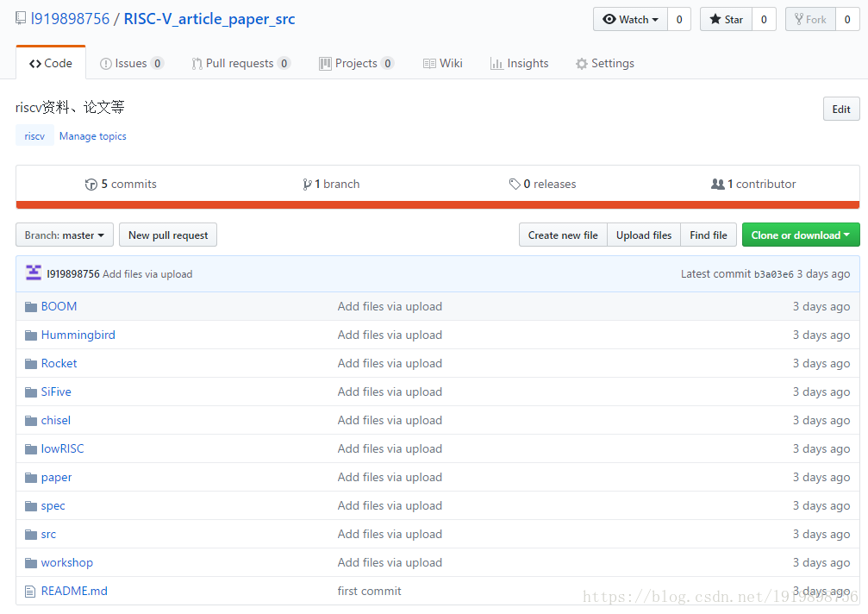The width and height of the screenshot is (868, 614).
Task: Click the Insights graph icon
Action: coord(496,64)
